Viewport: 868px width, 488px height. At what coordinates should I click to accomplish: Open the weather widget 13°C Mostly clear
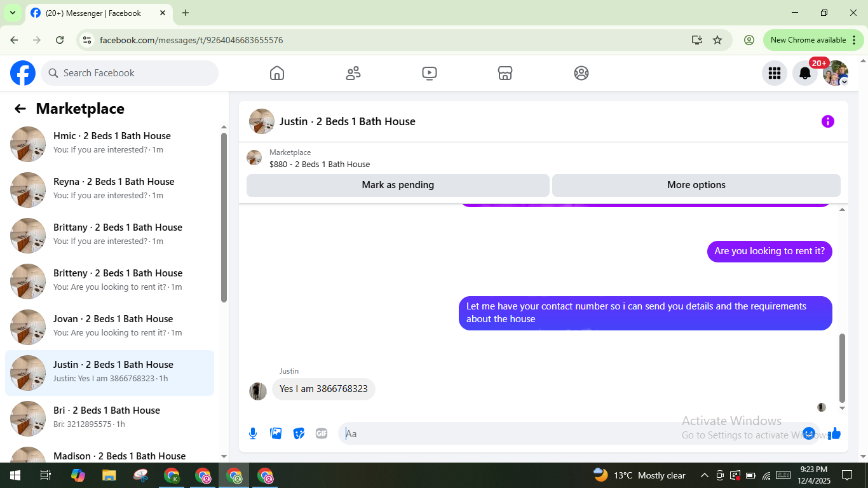(639, 475)
